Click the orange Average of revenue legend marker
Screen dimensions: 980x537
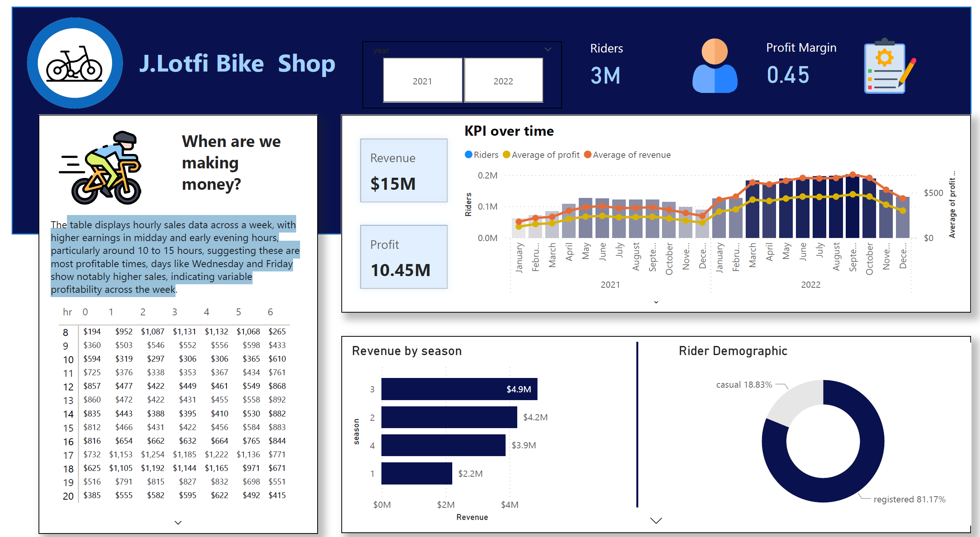click(x=588, y=155)
